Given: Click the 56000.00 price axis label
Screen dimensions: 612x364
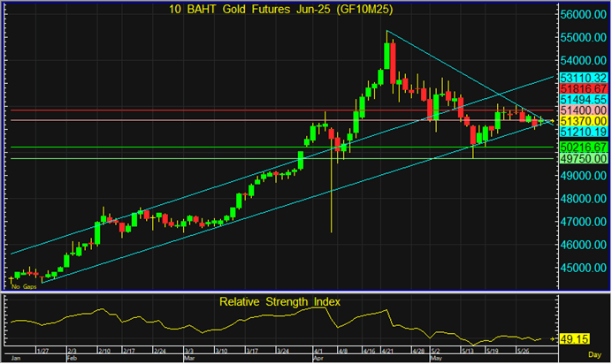Looking at the screenshot, I should tap(584, 15).
